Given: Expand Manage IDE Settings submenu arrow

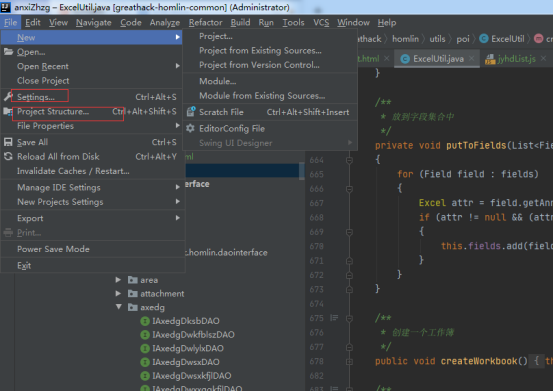Looking at the screenshot, I should (178, 187).
